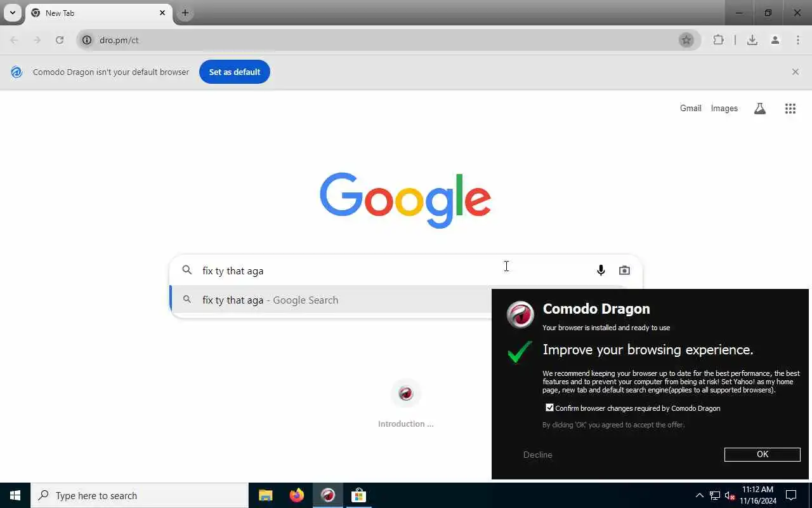812x508 pixels.
Task: Open the tab search dropdown arrow
Action: pyautogui.click(x=12, y=13)
